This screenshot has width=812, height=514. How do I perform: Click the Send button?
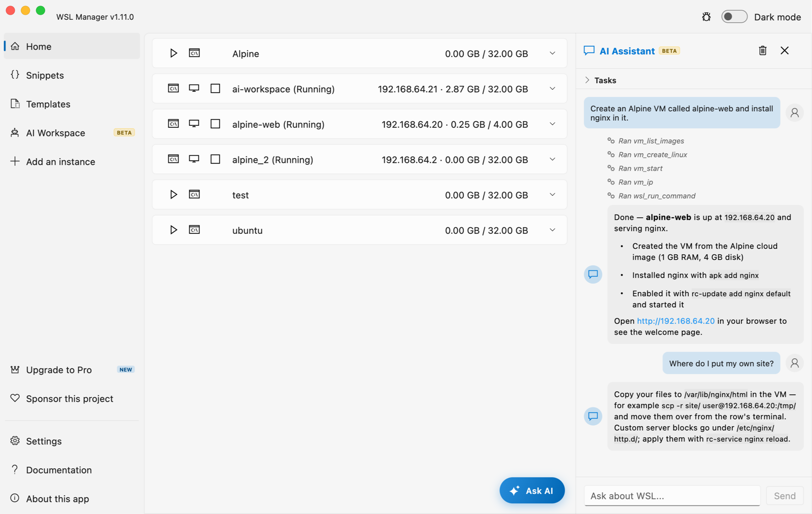coord(785,496)
